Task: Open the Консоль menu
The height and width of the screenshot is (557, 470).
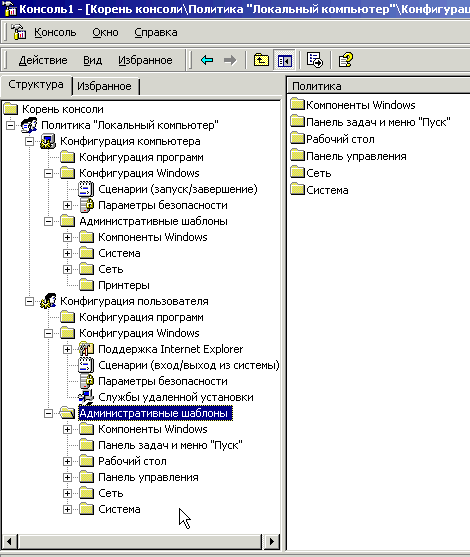Action: tap(55, 32)
